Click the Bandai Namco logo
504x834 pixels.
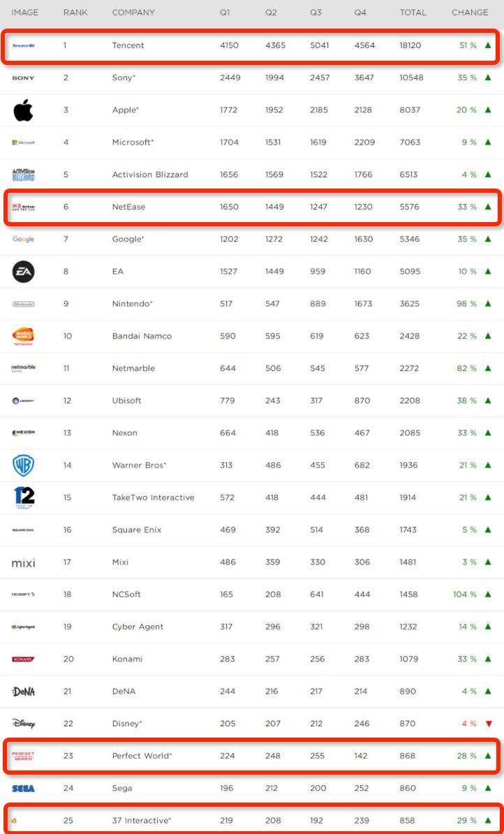point(23,336)
